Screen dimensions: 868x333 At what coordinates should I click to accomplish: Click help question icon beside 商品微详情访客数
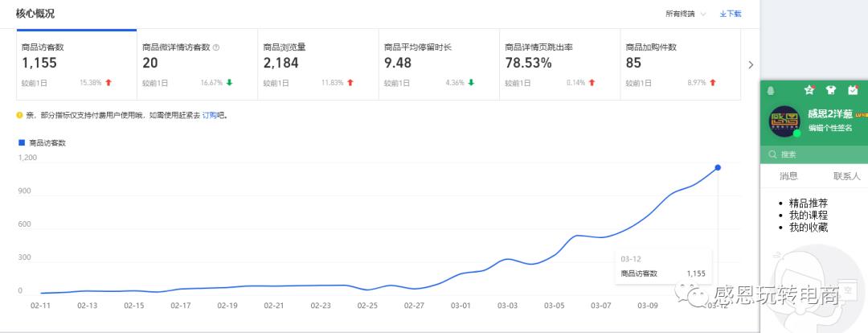click(216, 47)
